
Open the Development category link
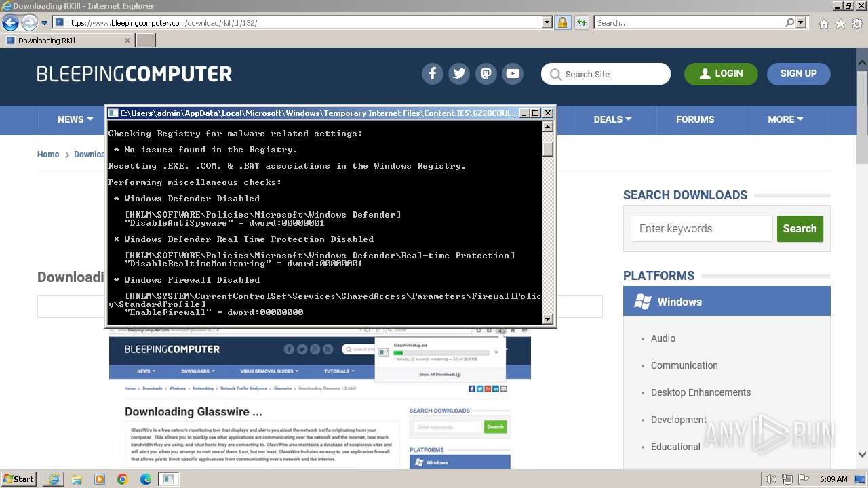679,420
